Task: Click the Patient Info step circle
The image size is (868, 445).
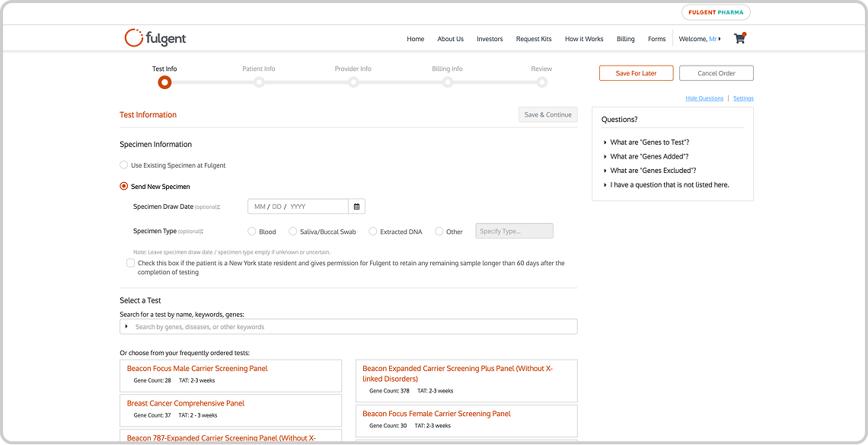Action: [259, 82]
